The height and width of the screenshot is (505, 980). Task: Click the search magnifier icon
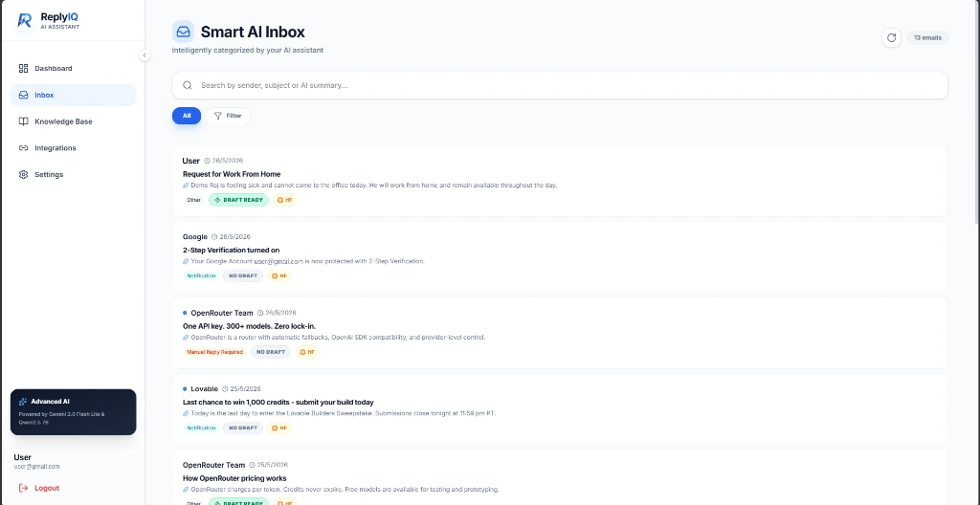click(x=187, y=85)
